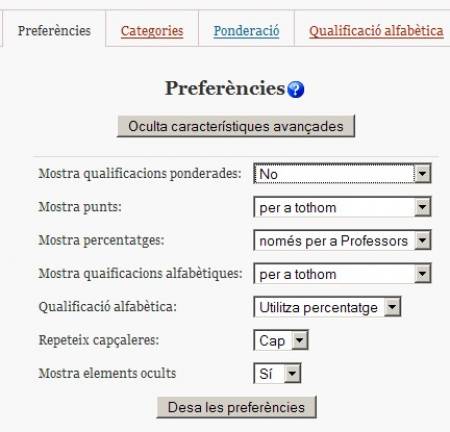Open Mostra percentatges dropdown showing només per a Professors
450x432 pixels.
tap(342, 240)
